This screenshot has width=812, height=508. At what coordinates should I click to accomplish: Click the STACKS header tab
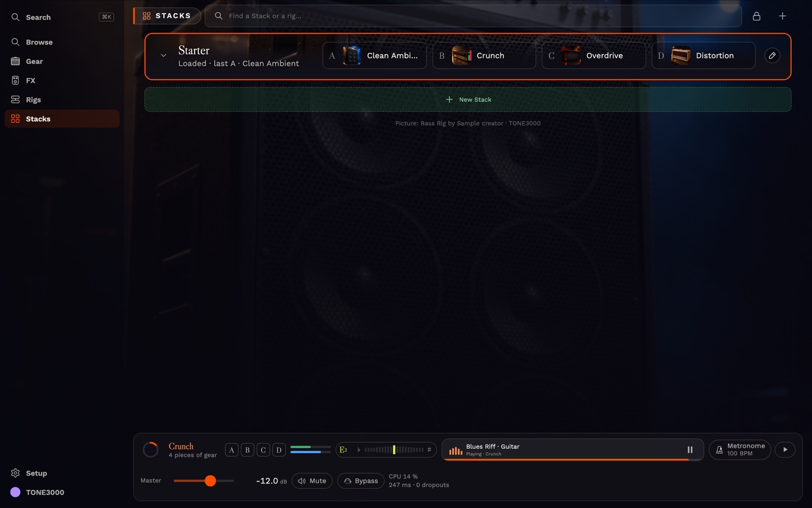click(167, 16)
